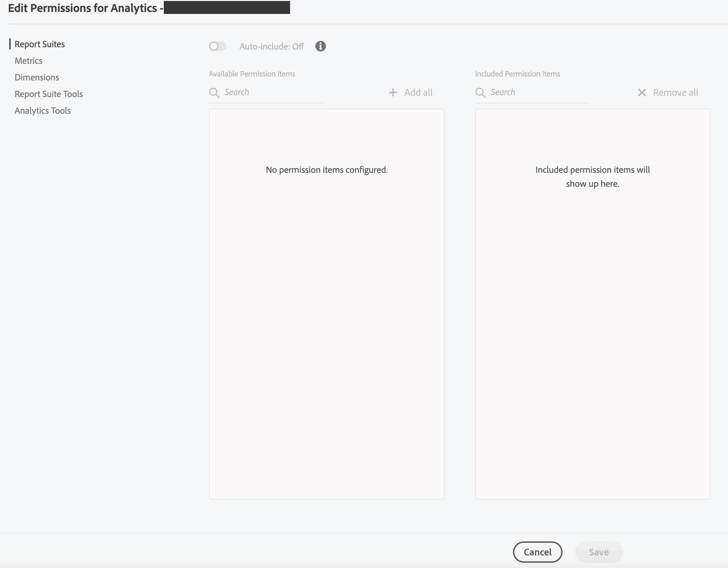Toggle the Auto-include switch
Screen dimensions: 728x568
coord(217,46)
